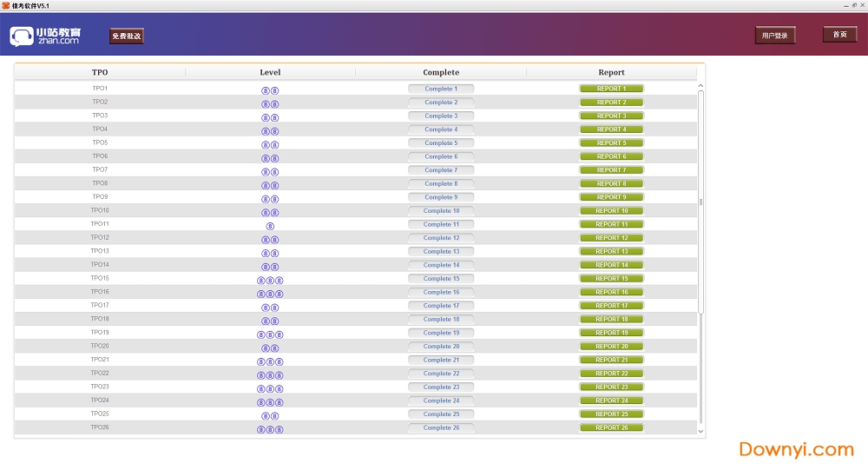Click the level icons in the TPO15 row
The image size is (868, 470).
(270, 280)
